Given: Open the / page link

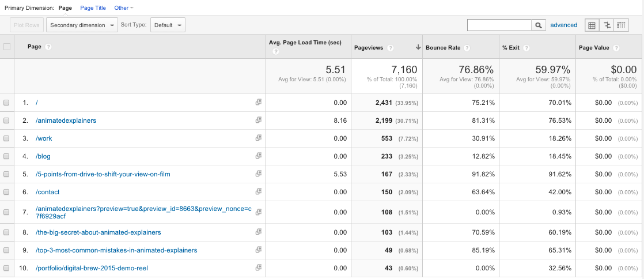Looking at the screenshot, I should (x=37, y=103).
